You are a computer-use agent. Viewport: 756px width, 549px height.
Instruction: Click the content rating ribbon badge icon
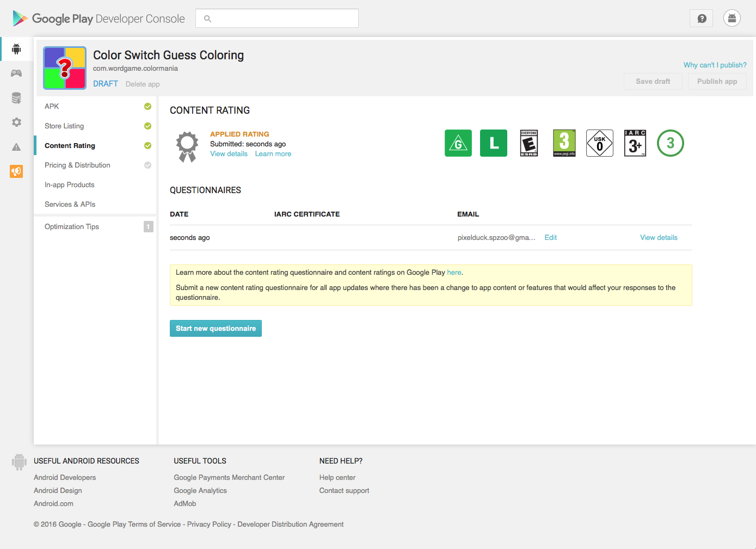187,147
